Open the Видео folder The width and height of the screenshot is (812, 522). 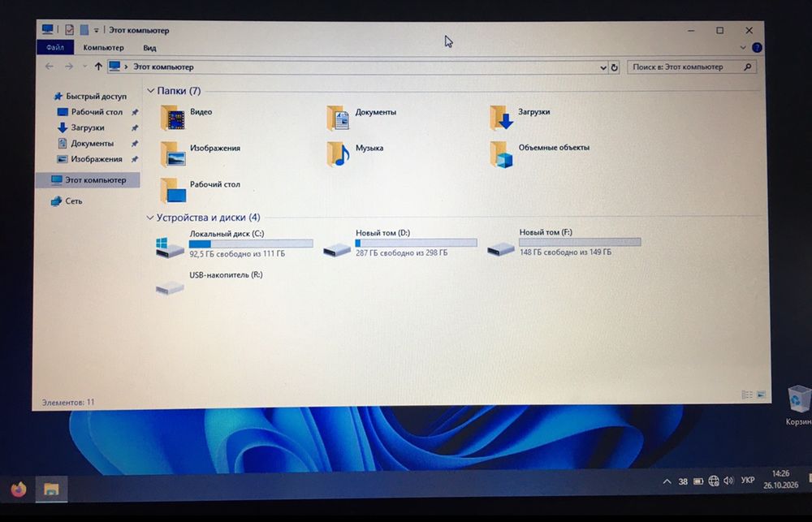(x=187, y=117)
